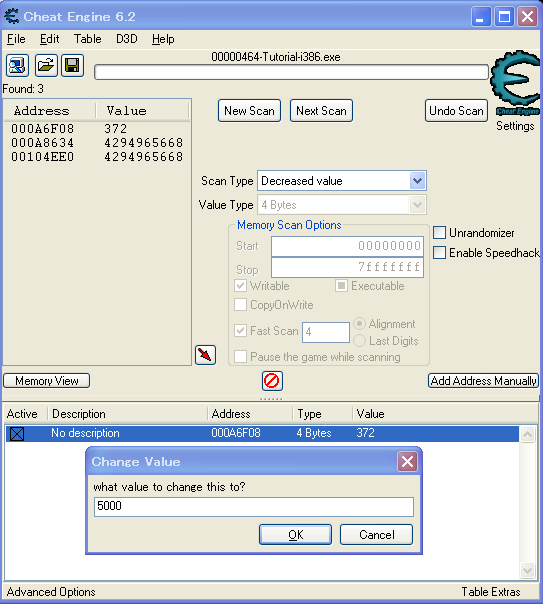Maximize the Cheat Engine window

(504, 17)
